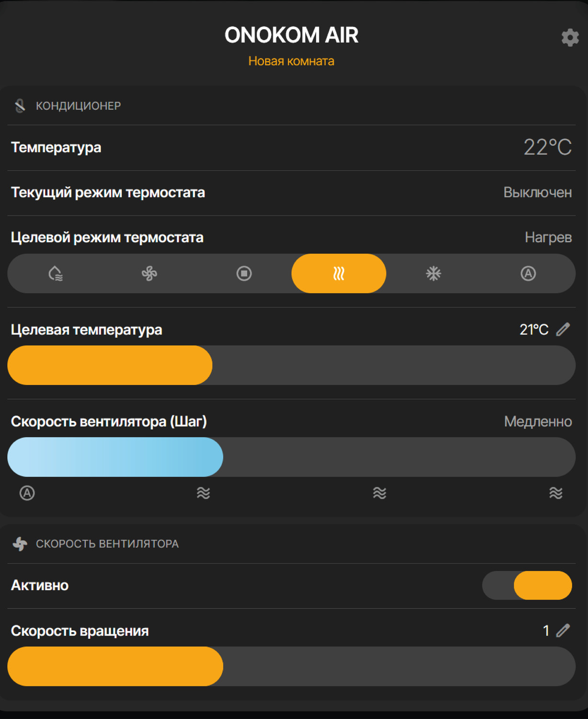588x719 pixels.
Task: Click the conditioner section icon
Action: (19, 105)
